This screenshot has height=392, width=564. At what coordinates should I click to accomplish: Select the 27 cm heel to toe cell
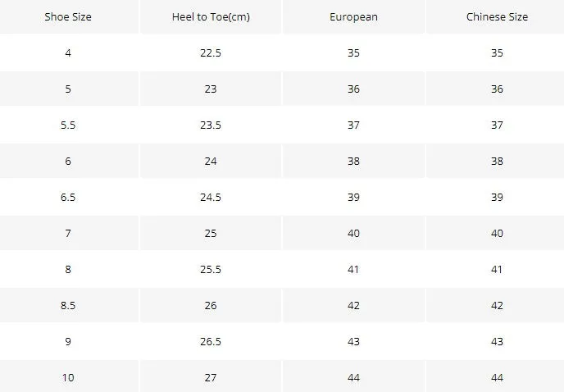[211, 377]
